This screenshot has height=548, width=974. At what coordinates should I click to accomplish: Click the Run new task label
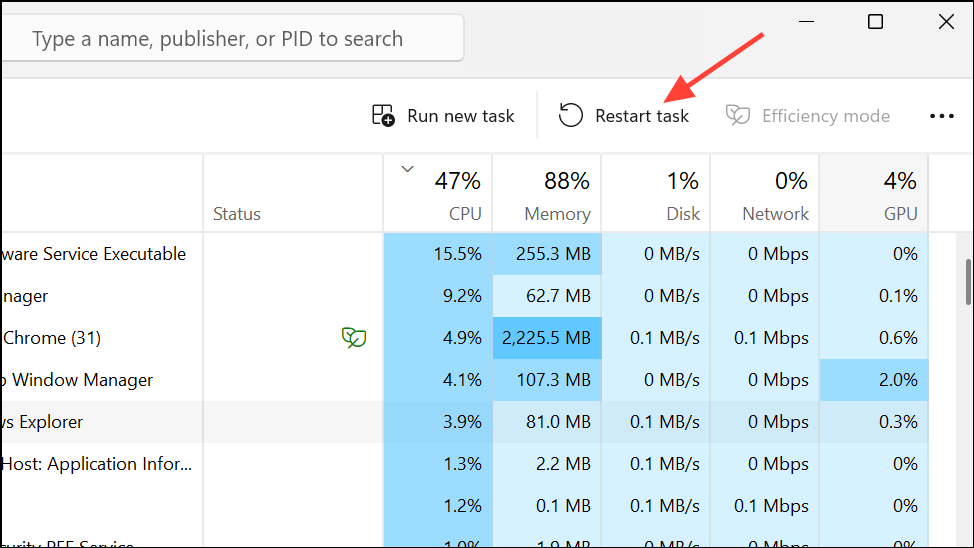coord(460,116)
